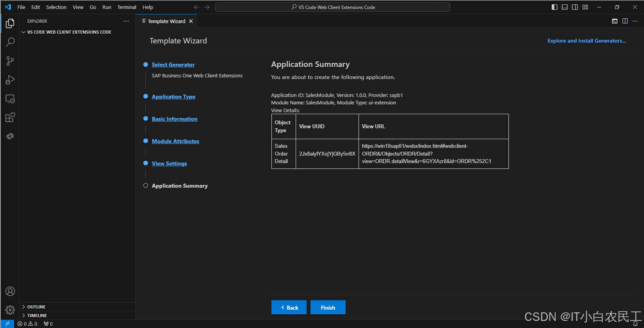
Task: Go back using the arrow icon
Action: pos(196,7)
